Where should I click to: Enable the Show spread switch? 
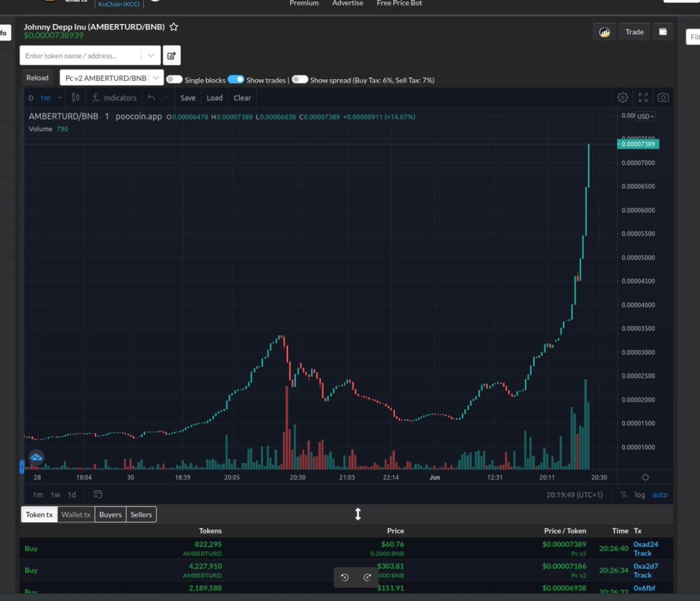coord(300,79)
